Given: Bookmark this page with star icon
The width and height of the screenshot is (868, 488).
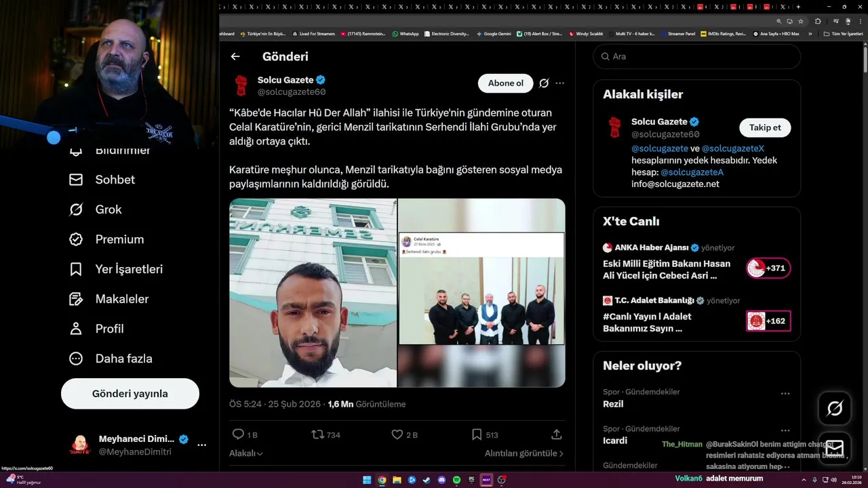Looking at the screenshot, I should coord(801,21).
